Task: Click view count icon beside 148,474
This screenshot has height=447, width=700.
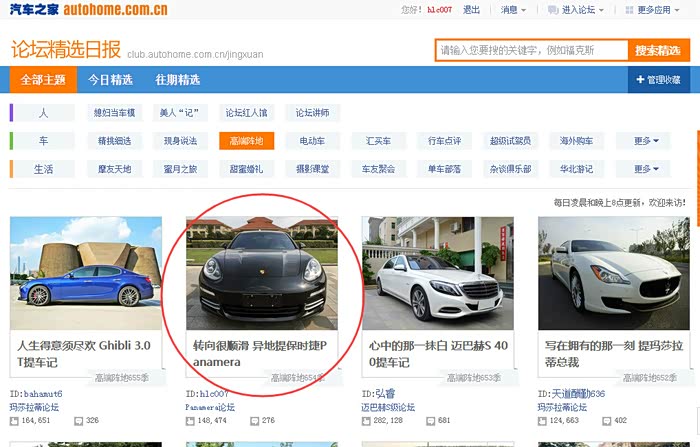Action: pos(190,421)
